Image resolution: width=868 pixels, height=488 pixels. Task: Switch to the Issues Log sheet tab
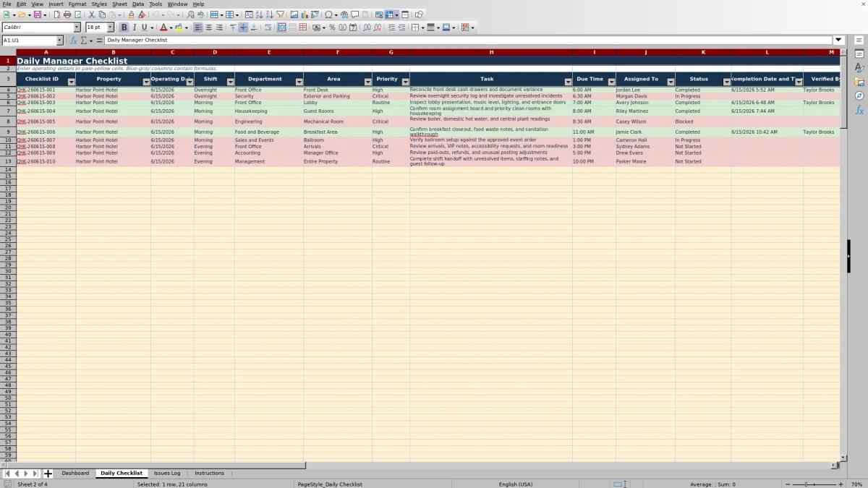coord(167,474)
